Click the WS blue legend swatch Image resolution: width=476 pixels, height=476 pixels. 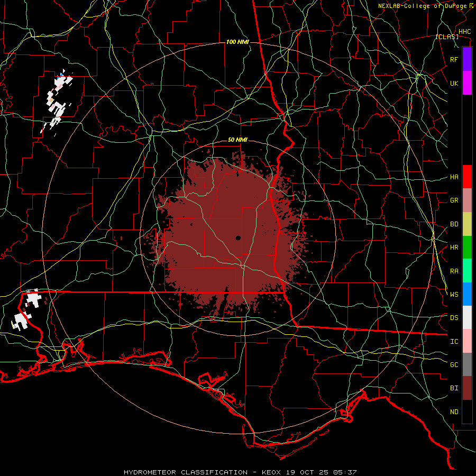[x=467, y=294]
